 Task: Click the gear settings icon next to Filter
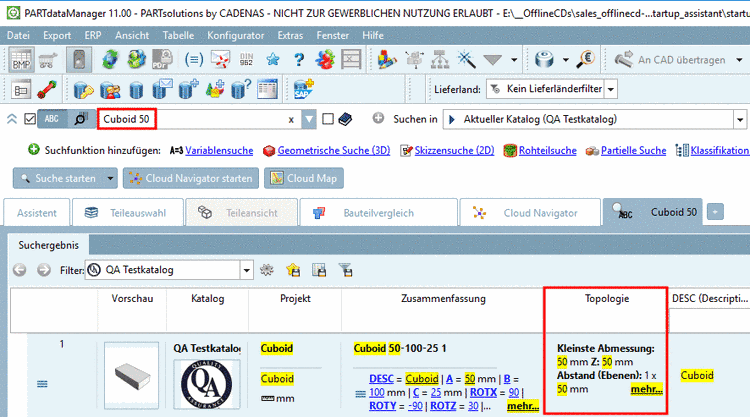pyautogui.click(x=267, y=270)
